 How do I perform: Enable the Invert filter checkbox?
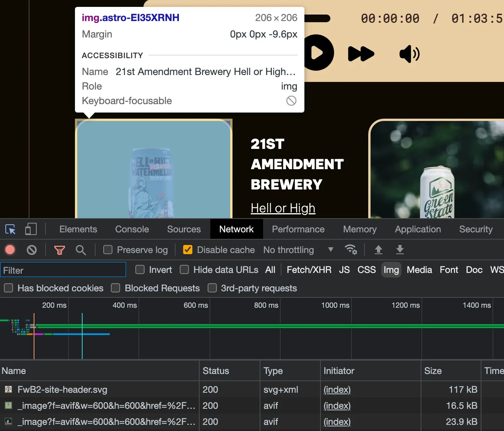[140, 269]
